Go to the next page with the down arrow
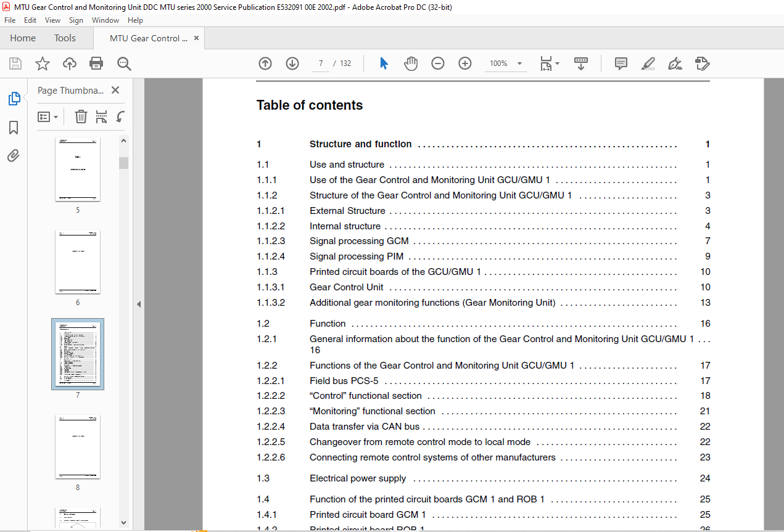The width and height of the screenshot is (784, 532). coord(292,63)
